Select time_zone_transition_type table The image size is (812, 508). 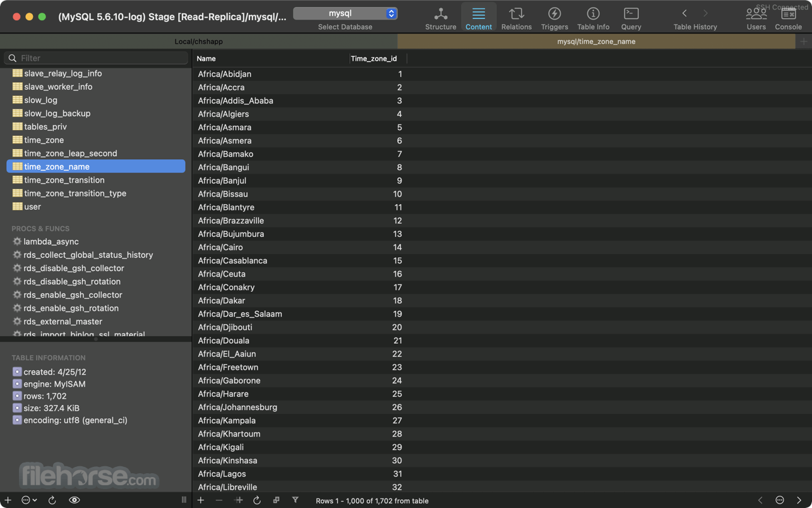point(96,193)
